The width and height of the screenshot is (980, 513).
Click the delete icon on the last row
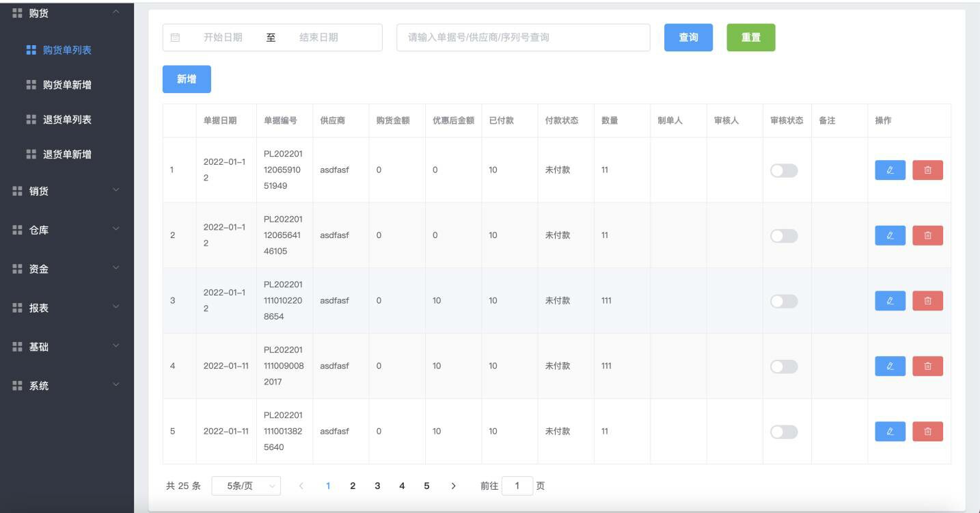[x=928, y=431]
